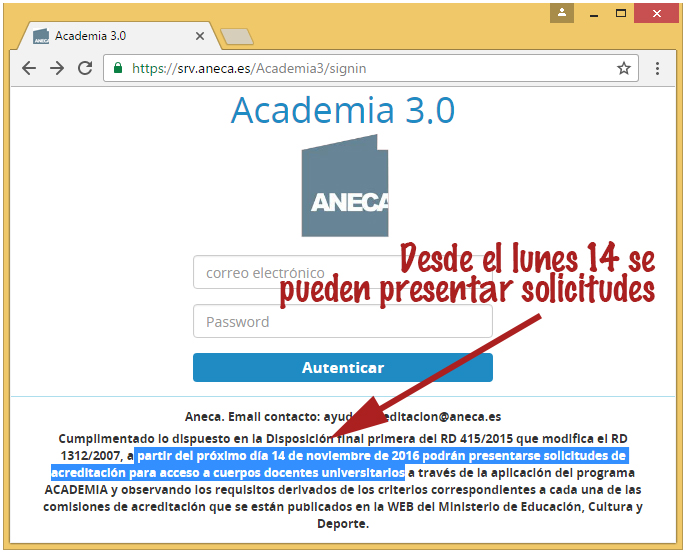Select the Academia 3.0 tab
Screen dimensions: 686x553
tap(117, 36)
